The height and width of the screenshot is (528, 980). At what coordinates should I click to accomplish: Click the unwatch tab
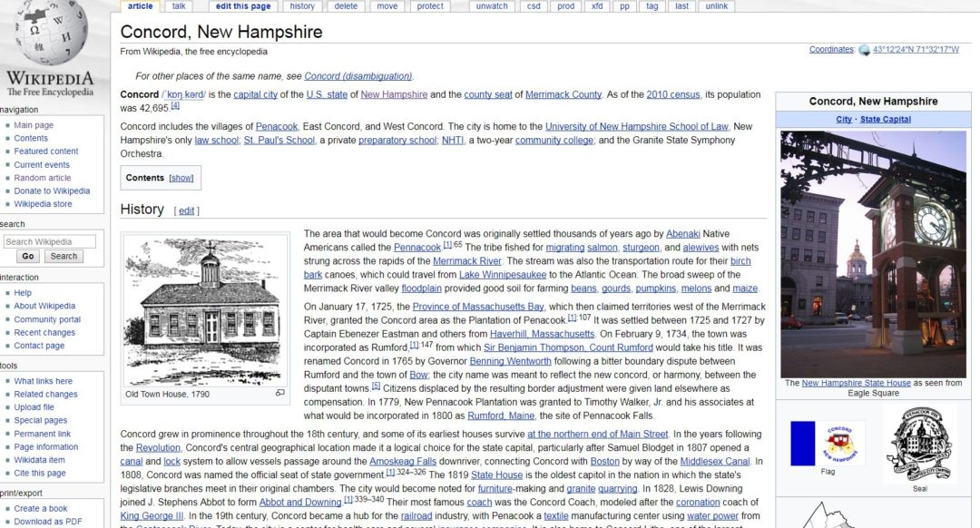click(492, 6)
